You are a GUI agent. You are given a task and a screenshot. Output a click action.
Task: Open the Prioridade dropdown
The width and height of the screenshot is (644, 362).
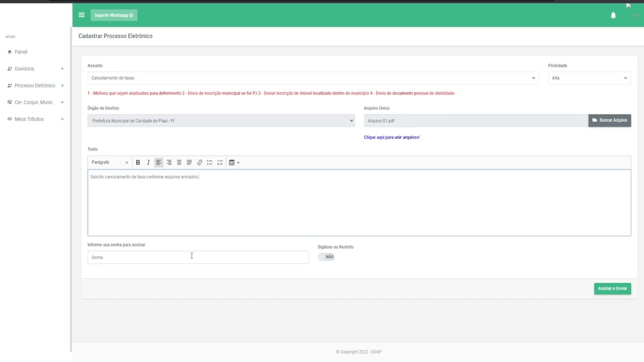589,78
